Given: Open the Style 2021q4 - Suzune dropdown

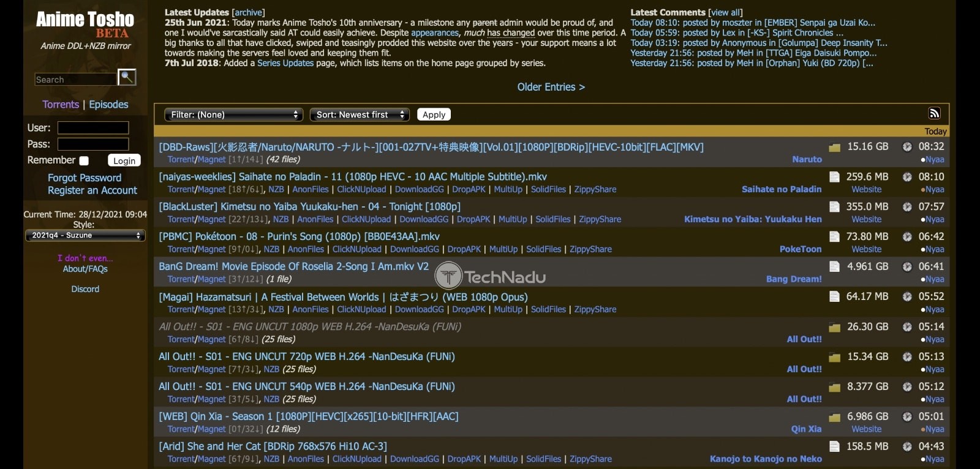Looking at the screenshot, I should pyautogui.click(x=85, y=236).
